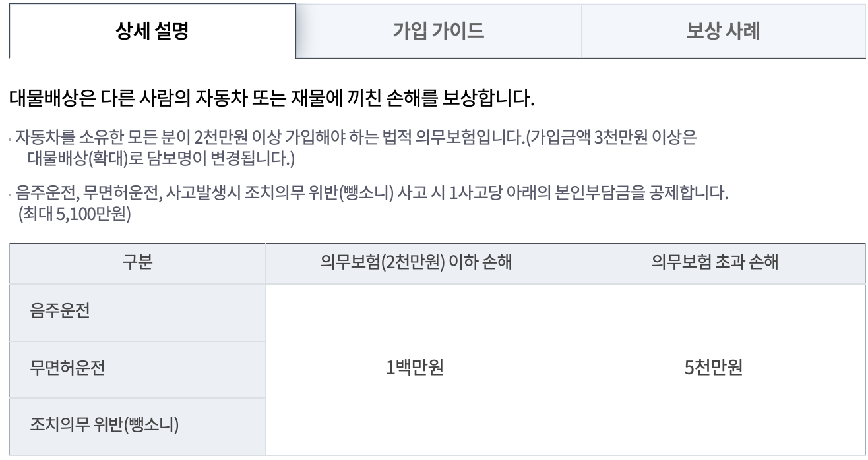Click the 5천만원 deductible cell
Viewport: 868px width, 460px height.
(714, 369)
